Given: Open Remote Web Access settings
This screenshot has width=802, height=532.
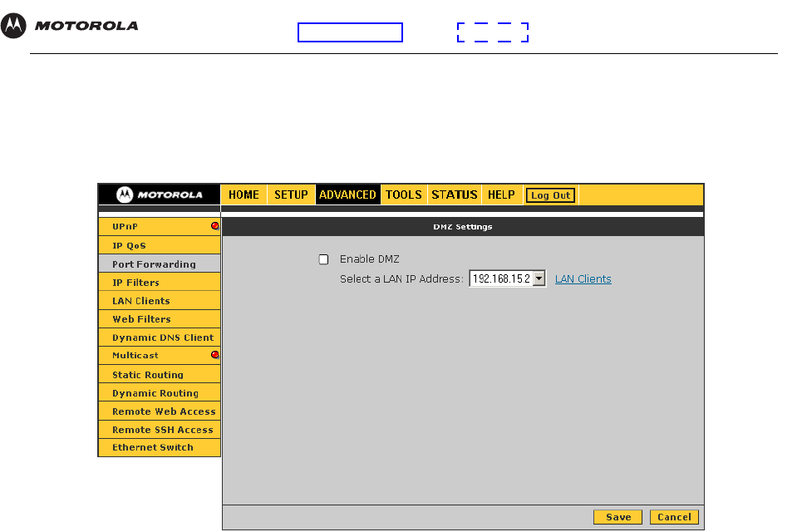Looking at the screenshot, I should coord(159,411).
